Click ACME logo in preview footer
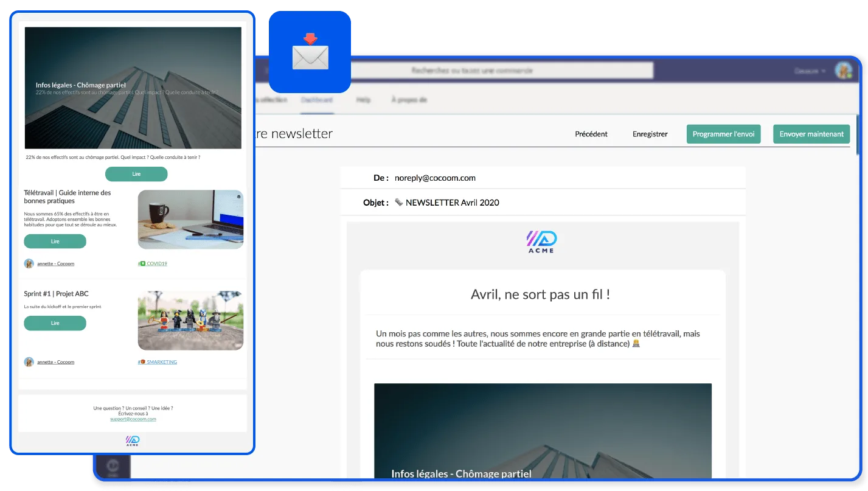The height and width of the screenshot is (491, 868). (133, 441)
